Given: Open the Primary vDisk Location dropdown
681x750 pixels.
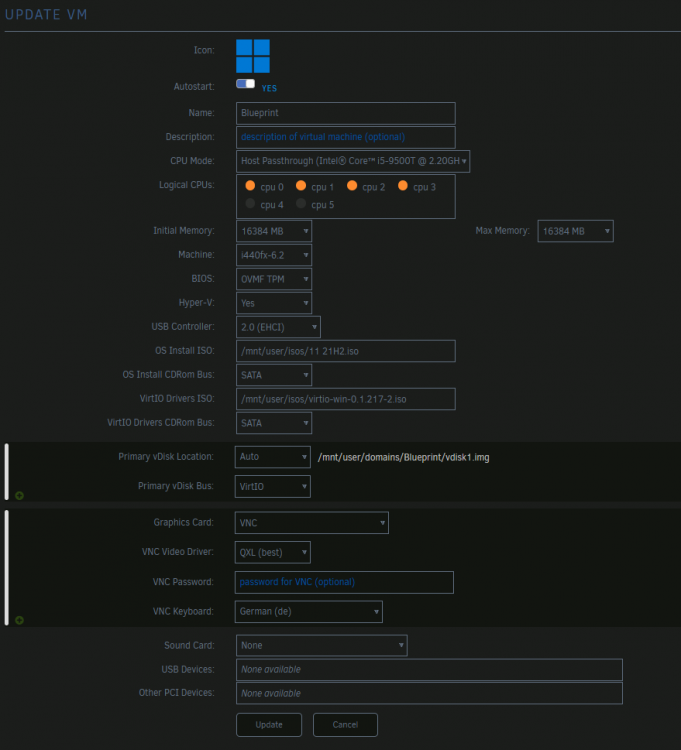Looking at the screenshot, I should coord(273,457).
